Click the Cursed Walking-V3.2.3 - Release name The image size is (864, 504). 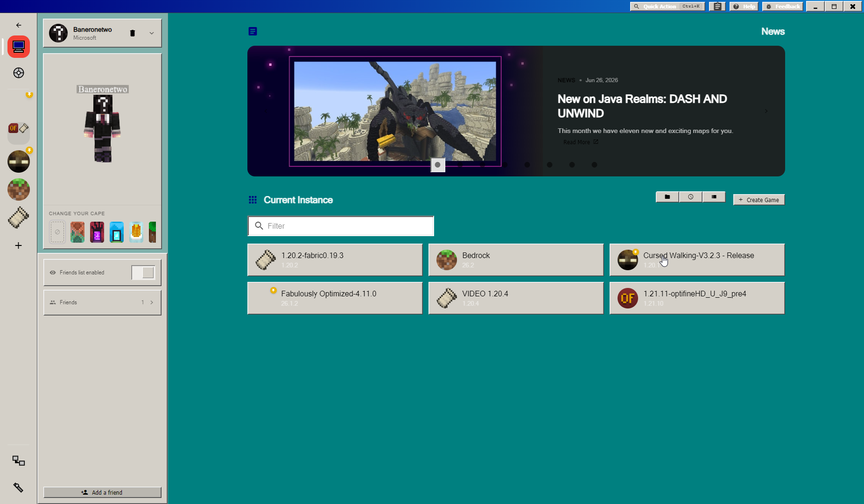point(698,255)
